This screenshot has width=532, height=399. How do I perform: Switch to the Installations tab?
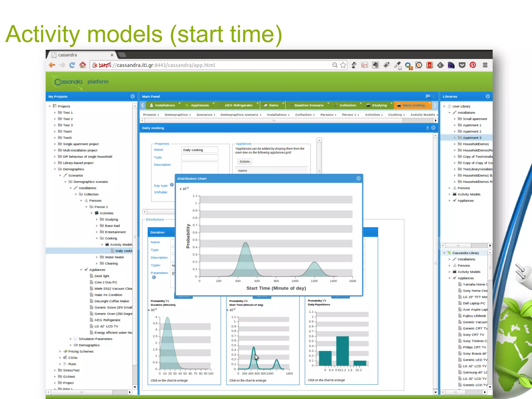[x=165, y=105]
